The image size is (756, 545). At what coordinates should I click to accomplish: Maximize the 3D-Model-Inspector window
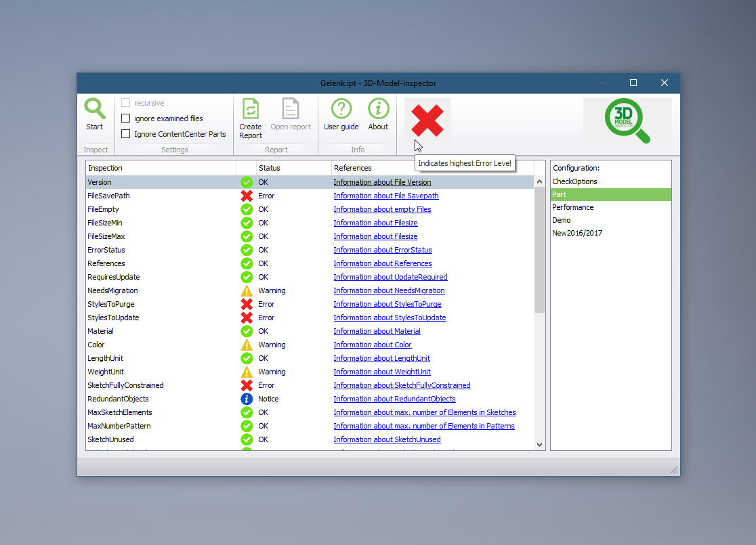coord(633,83)
